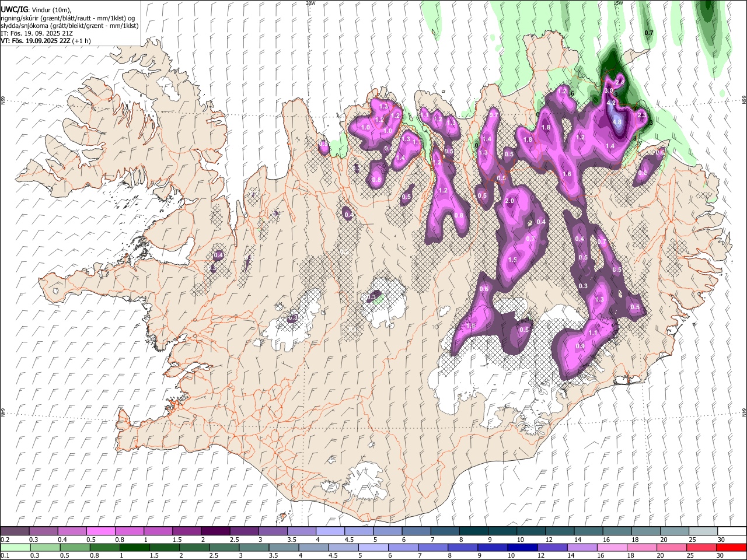This screenshot has height=560, width=747.
Task: Click the '64N' latitude label on right edge
Action: click(744, 412)
